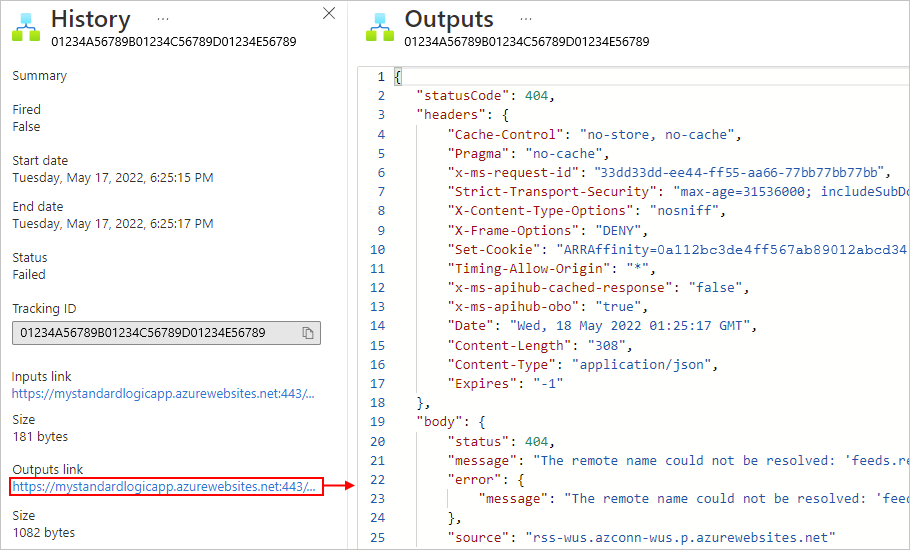Click the "status": 404 body line
This screenshot has height=550, width=910.
[x=501, y=442]
